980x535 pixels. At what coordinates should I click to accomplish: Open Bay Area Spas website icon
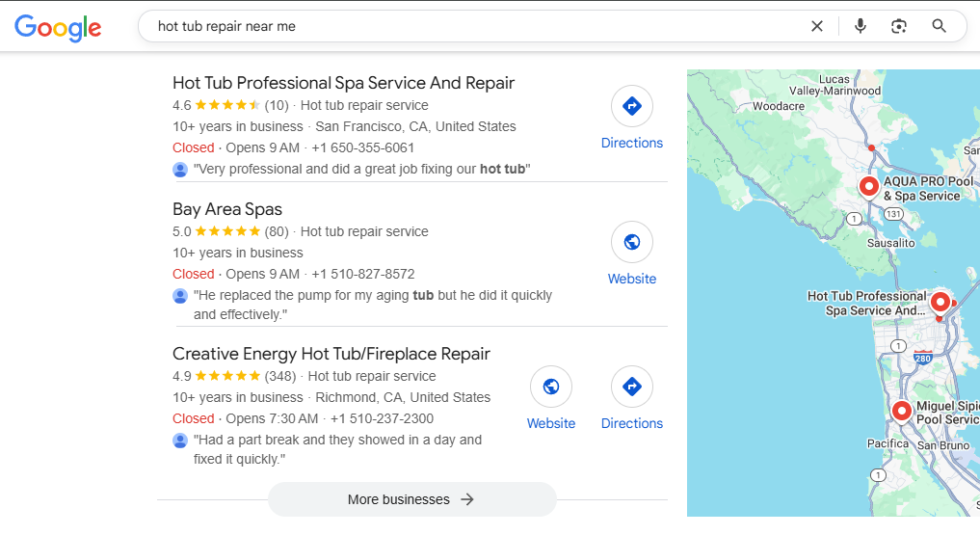632,242
